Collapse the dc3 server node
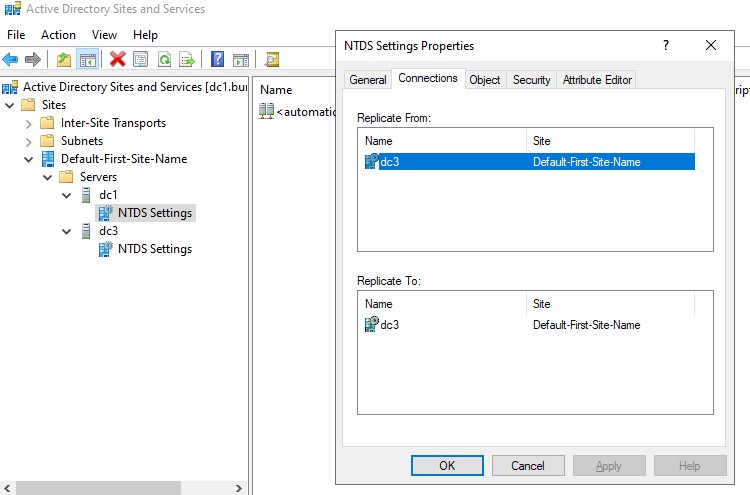 coord(66,231)
